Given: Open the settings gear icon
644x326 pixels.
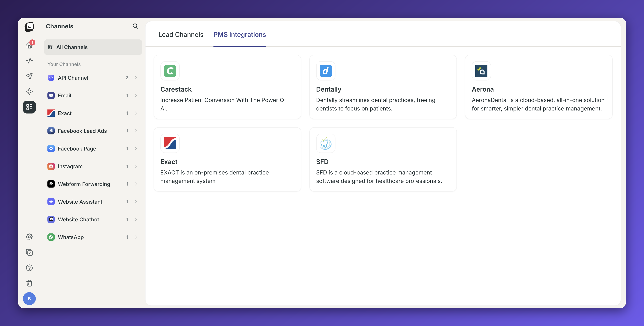Looking at the screenshot, I should [x=29, y=237].
